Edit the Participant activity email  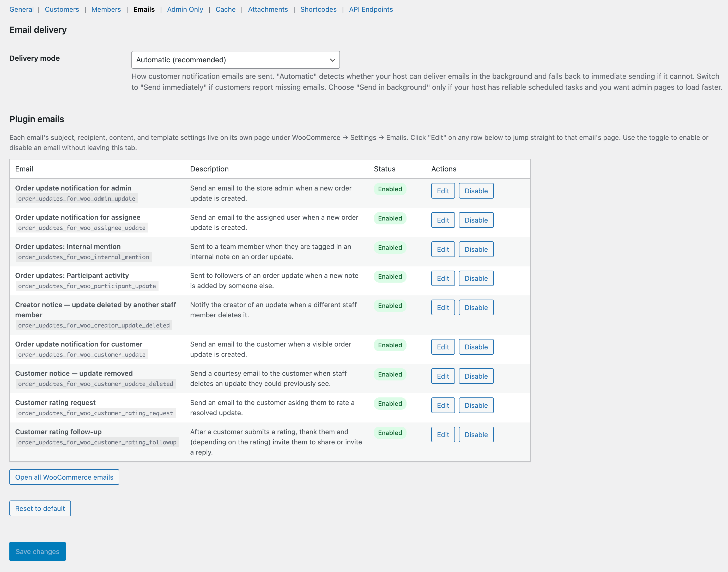443,278
